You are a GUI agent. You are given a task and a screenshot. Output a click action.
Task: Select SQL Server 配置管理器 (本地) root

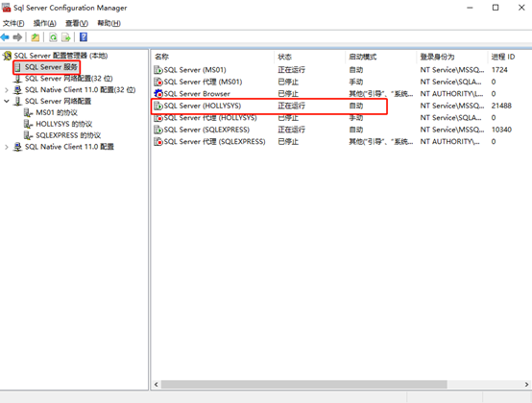[61, 56]
